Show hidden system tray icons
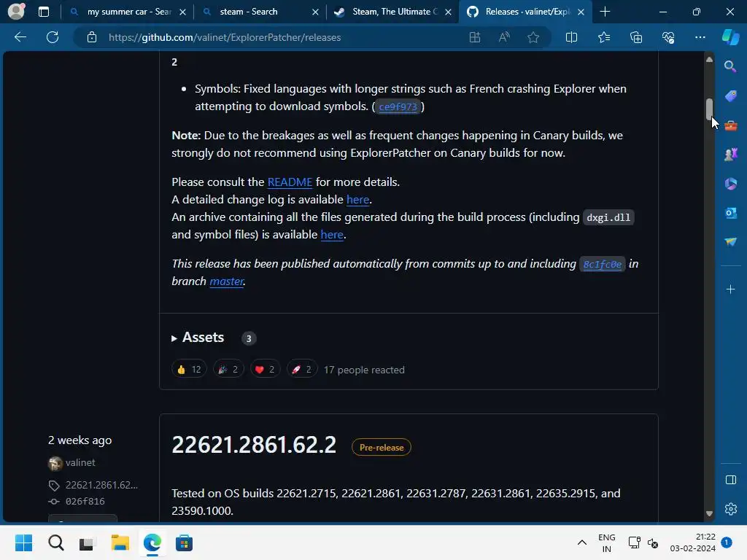The image size is (747, 560). tap(581, 542)
